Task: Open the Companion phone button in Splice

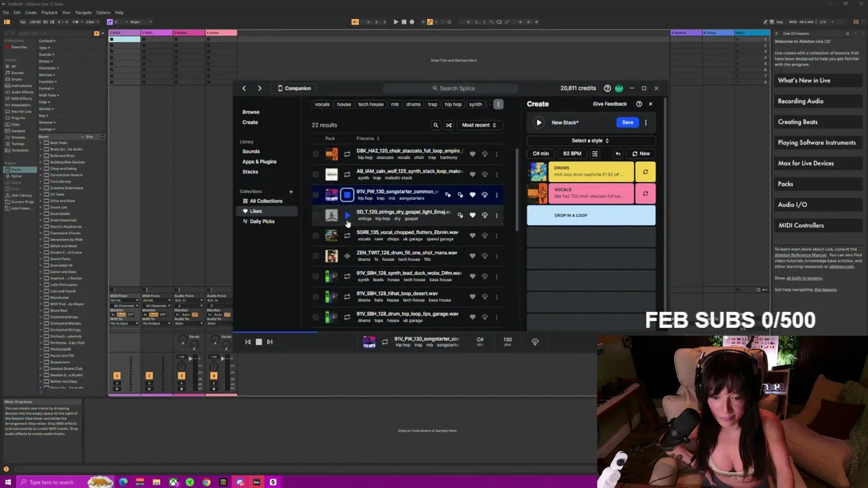Action: click(x=294, y=88)
